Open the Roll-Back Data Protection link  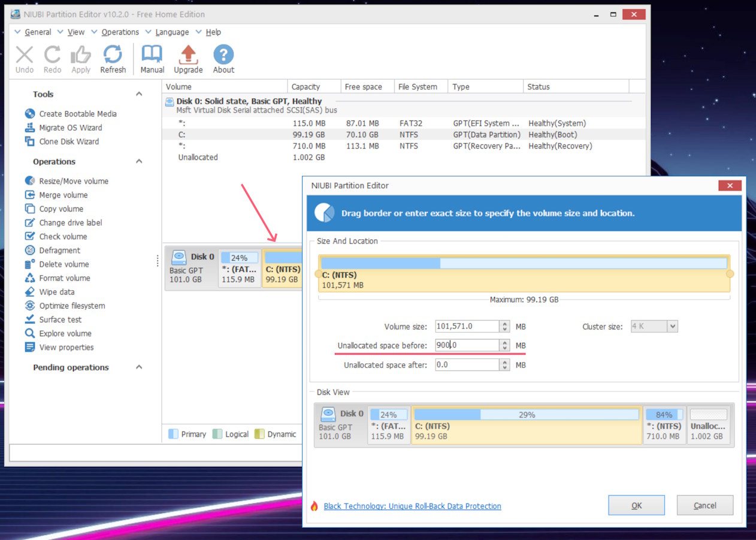coord(412,506)
